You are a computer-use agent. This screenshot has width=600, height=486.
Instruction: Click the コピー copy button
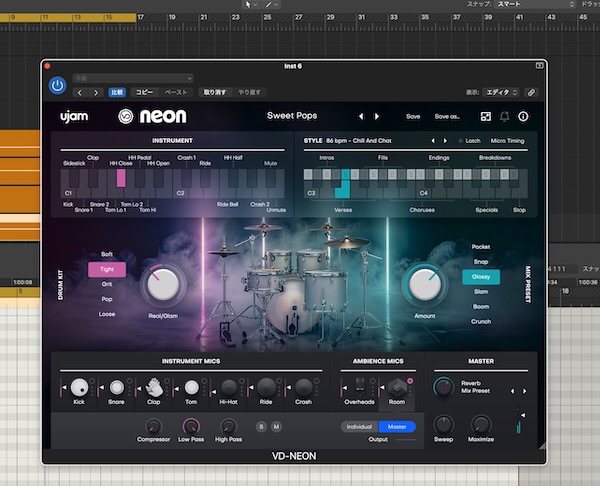click(144, 92)
